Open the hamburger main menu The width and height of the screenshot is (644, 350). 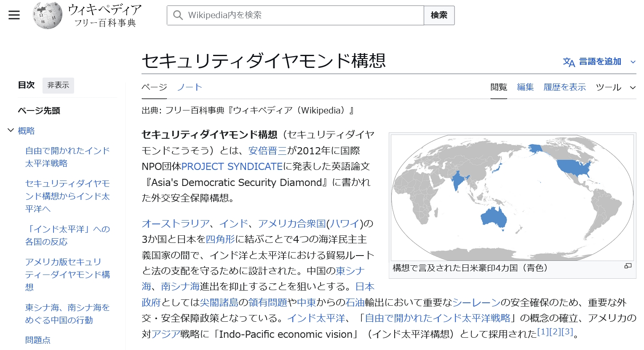pos(14,15)
